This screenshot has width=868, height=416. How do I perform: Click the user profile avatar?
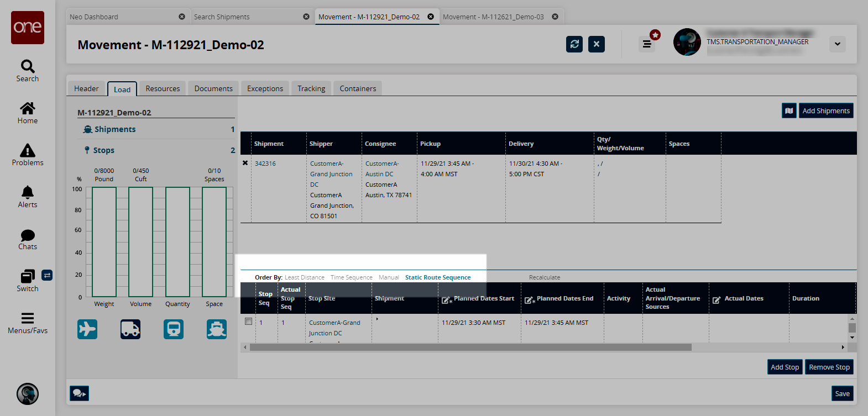(x=687, y=42)
